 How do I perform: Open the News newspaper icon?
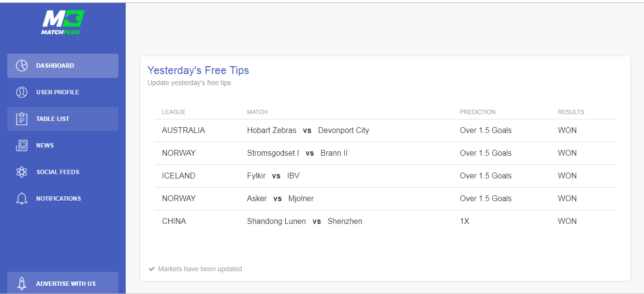[x=22, y=146]
